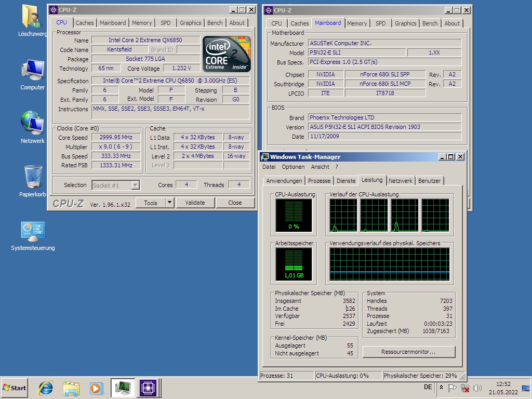Click the Ressourcenmonitor button
Viewport: 532px width, 399px height.
click(408, 352)
